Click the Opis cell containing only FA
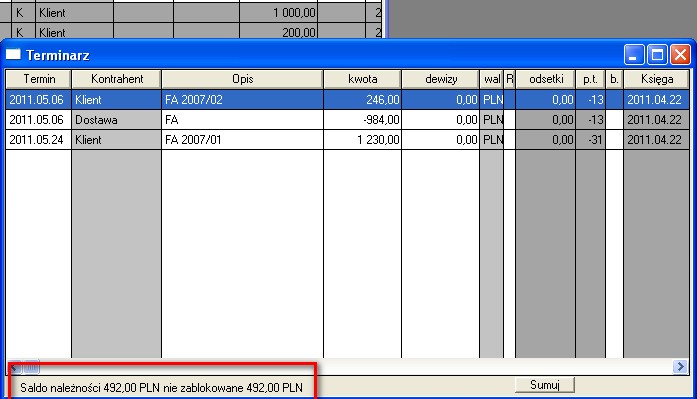This screenshot has width=697, height=399. 242,120
